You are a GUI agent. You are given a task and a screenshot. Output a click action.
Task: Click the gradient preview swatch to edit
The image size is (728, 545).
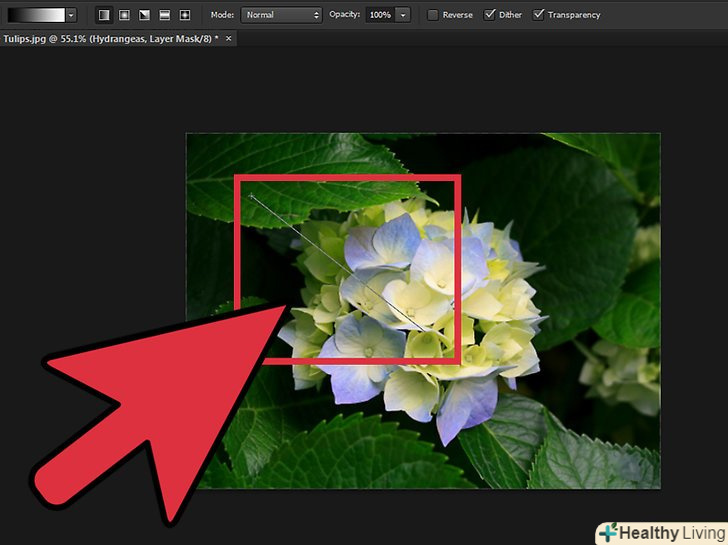coord(34,15)
